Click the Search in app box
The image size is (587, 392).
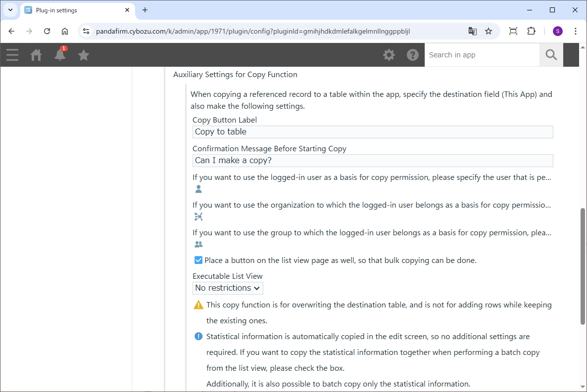coord(482,55)
